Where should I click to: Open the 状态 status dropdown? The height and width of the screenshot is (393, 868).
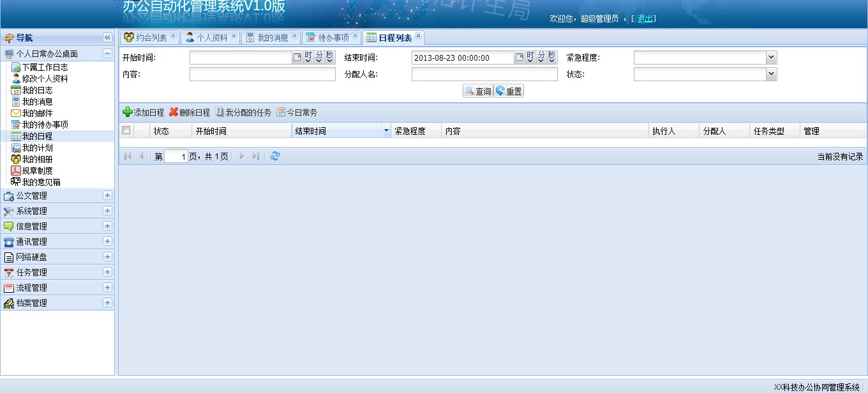coord(771,73)
